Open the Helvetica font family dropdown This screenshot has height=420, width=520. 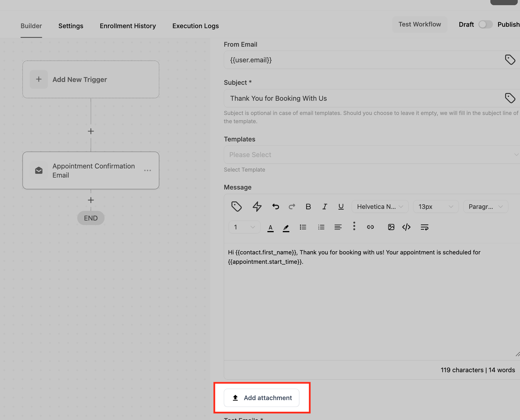click(380, 206)
